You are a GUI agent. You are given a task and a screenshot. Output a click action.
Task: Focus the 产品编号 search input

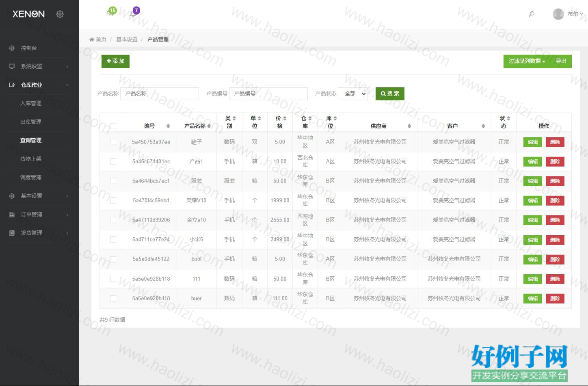[x=268, y=94]
